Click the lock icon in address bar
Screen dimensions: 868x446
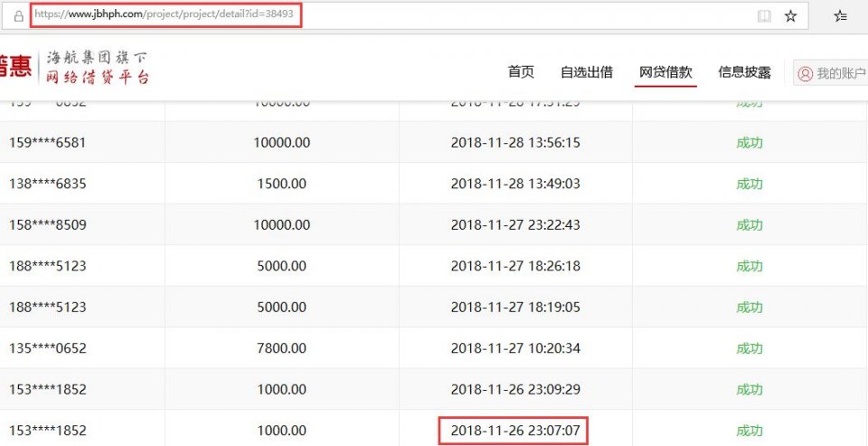pos(19,16)
